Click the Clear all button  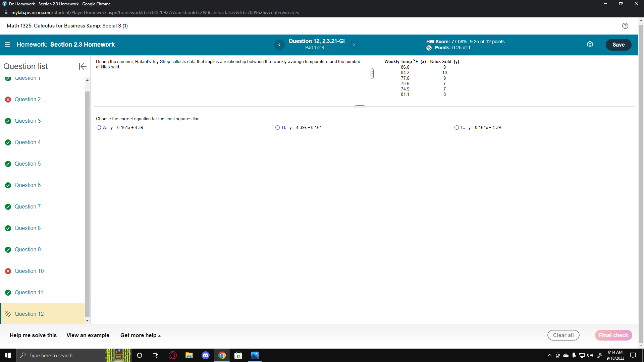[563, 336]
